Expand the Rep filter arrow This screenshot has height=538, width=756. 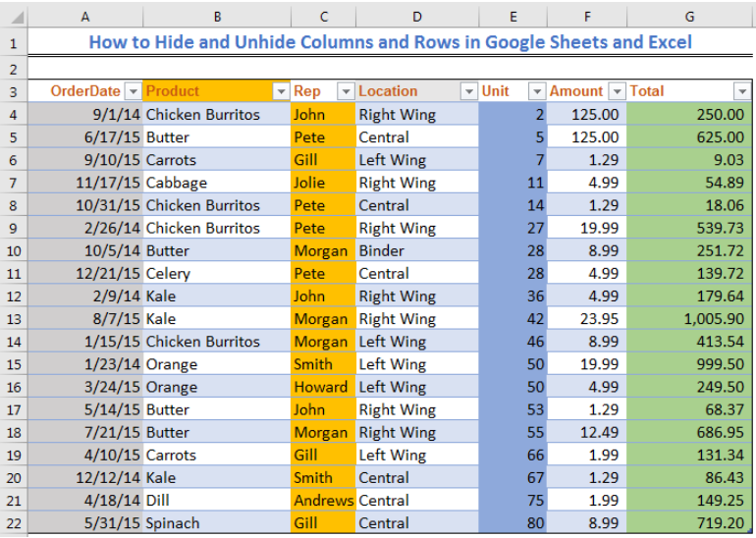tap(346, 91)
